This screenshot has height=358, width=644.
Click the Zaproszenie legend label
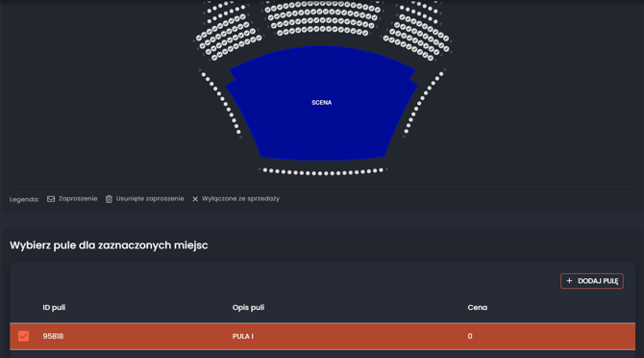pos(78,199)
